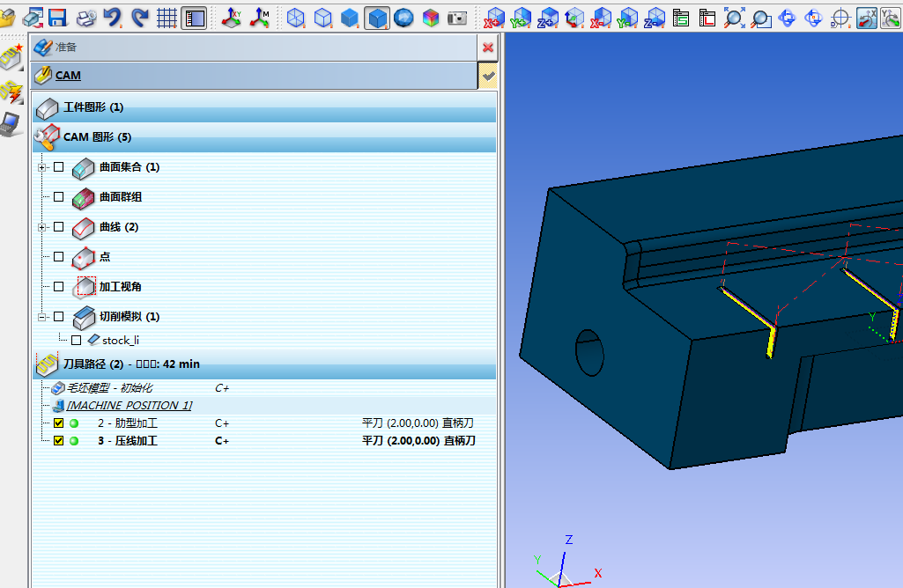Click the MACHINE_POSITION 1 link
The image size is (903, 588).
[x=129, y=406]
